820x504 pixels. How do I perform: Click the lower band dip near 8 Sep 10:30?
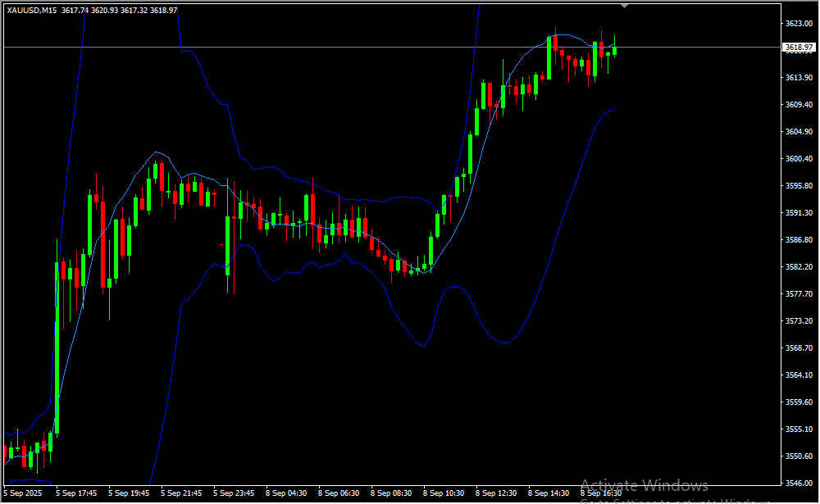pos(424,346)
